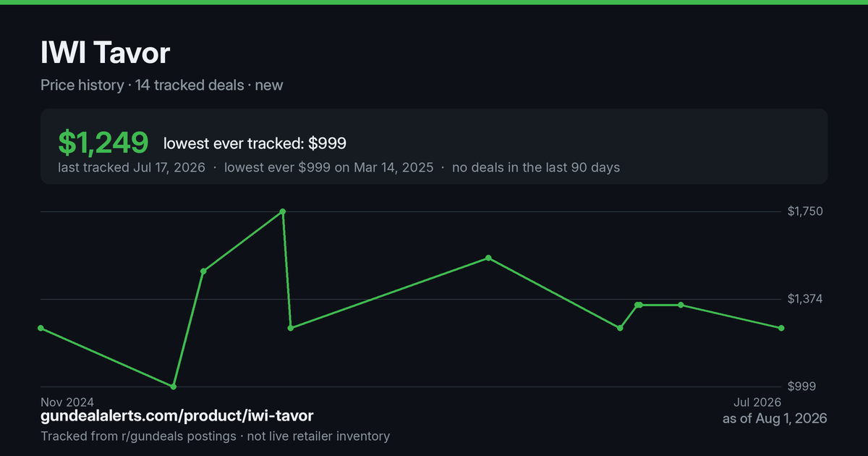Click the $1,374 y-axis label
The height and width of the screenshot is (456, 868).
pyautogui.click(x=805, y=299)
